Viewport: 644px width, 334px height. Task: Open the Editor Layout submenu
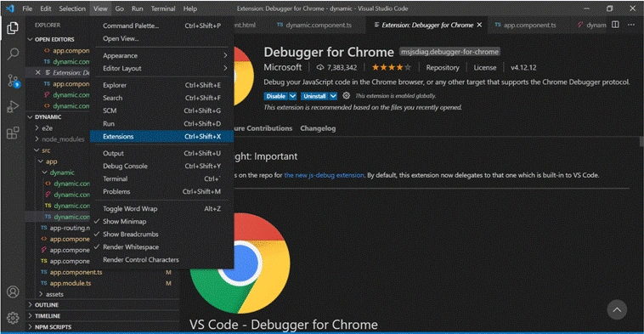tap(161, 68)
